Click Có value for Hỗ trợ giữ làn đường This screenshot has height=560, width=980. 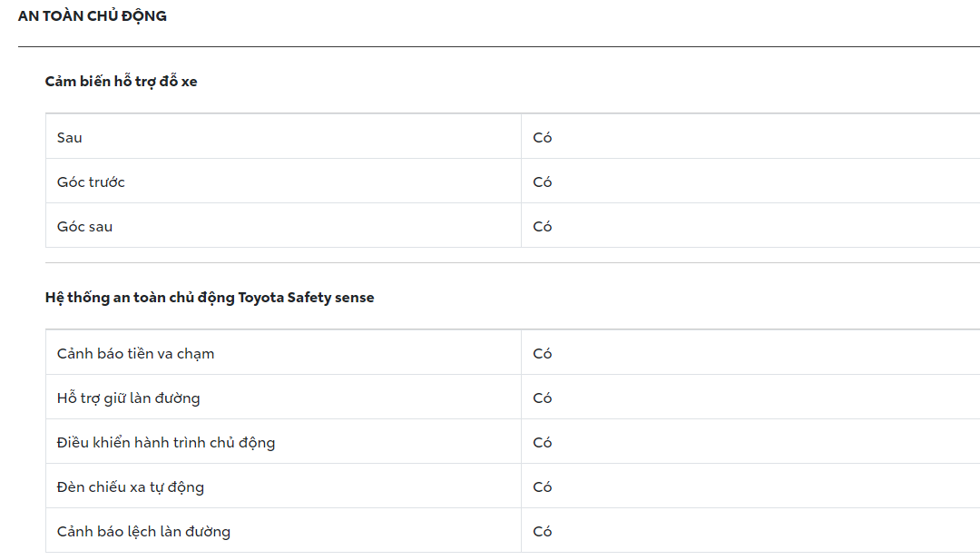pyautogui.click(x=543, y=398)
